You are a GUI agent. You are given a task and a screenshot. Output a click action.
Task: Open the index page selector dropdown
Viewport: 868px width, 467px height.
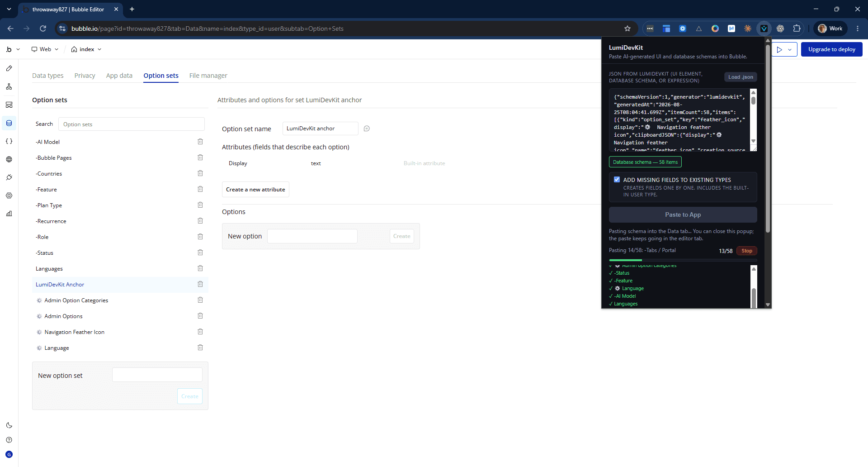click(86, 49)
